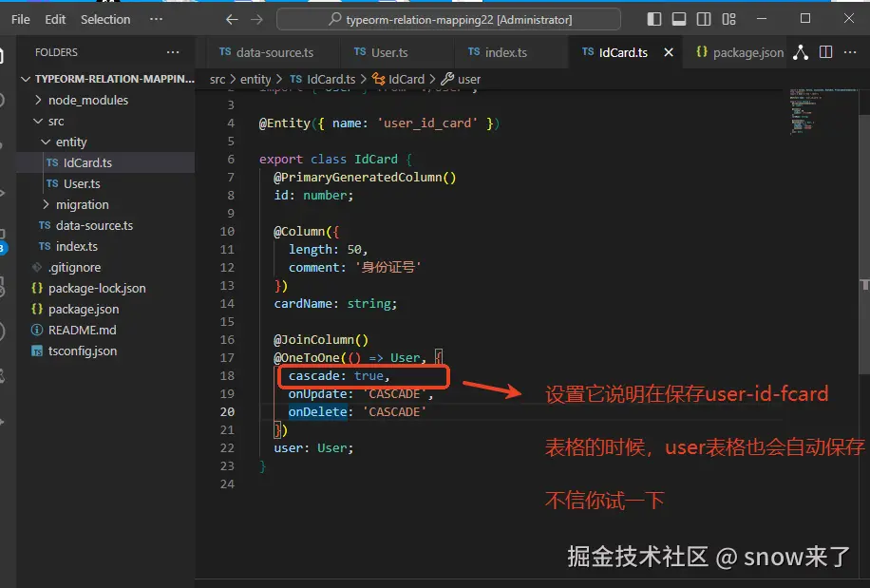870x588 pixels.
Task: Click the @PrimaryGeneratedColumn() decorator
Action: 365,178
